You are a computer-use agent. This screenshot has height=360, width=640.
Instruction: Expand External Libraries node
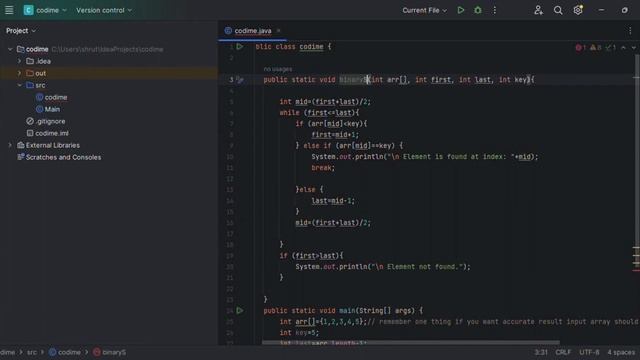tap(10, 145)
